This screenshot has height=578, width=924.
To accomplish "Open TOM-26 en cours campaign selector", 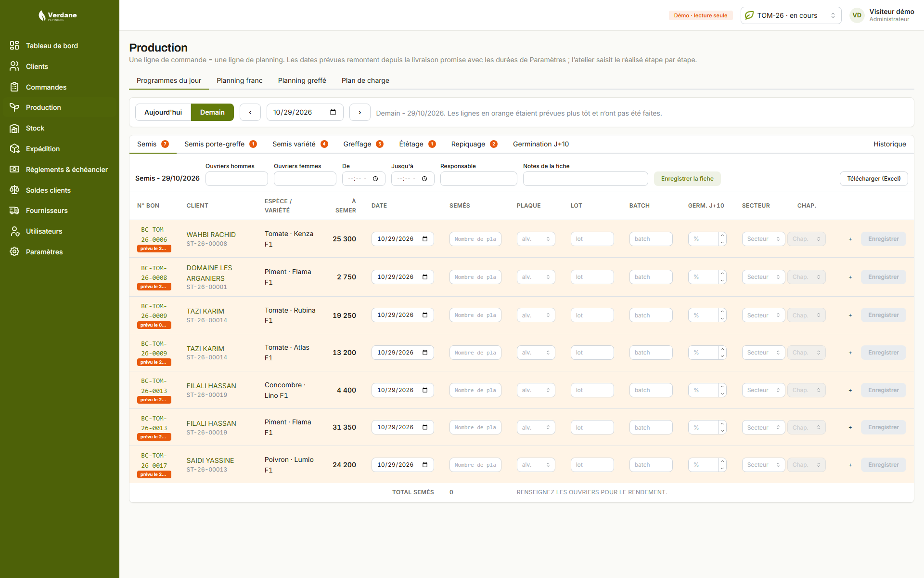I will click(791, 15).
